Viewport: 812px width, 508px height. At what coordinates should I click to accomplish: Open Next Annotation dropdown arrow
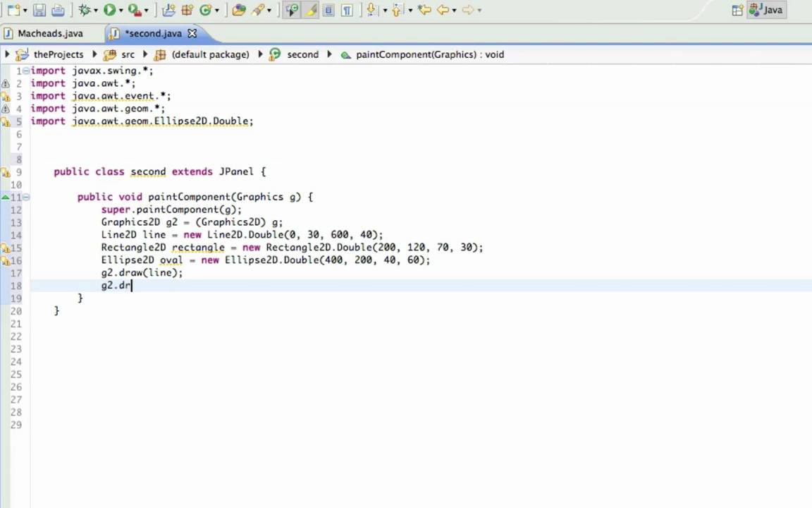point(385,11)
